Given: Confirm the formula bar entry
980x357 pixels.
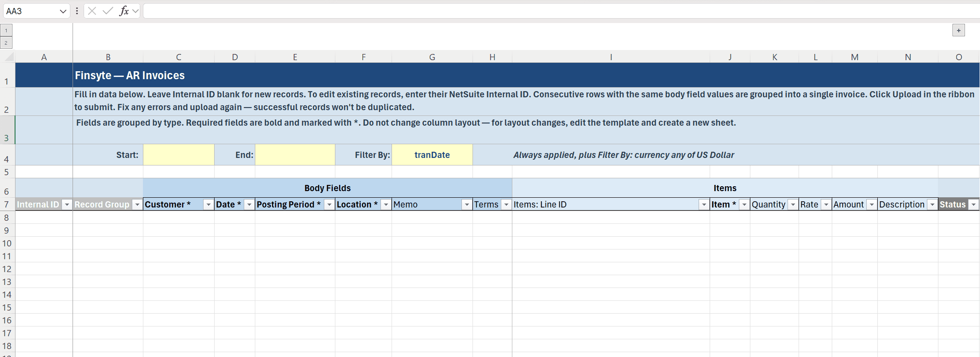Looking at the screenshot, I should (108, 11).
